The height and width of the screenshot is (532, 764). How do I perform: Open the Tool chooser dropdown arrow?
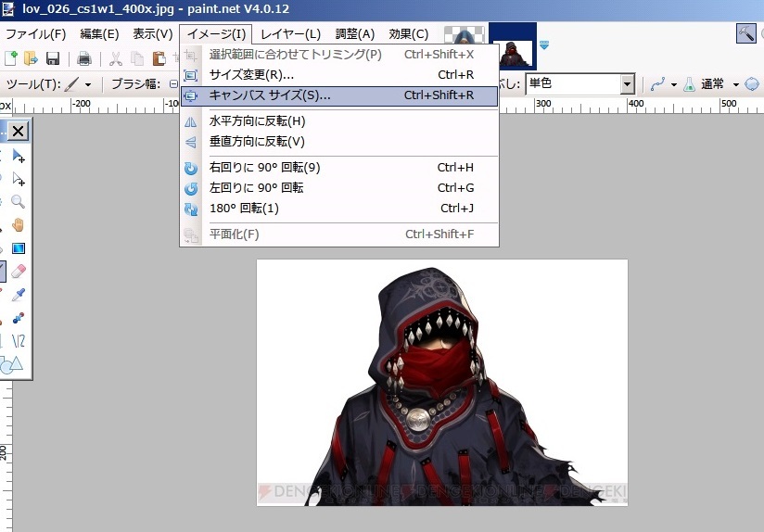coord(88,84)
